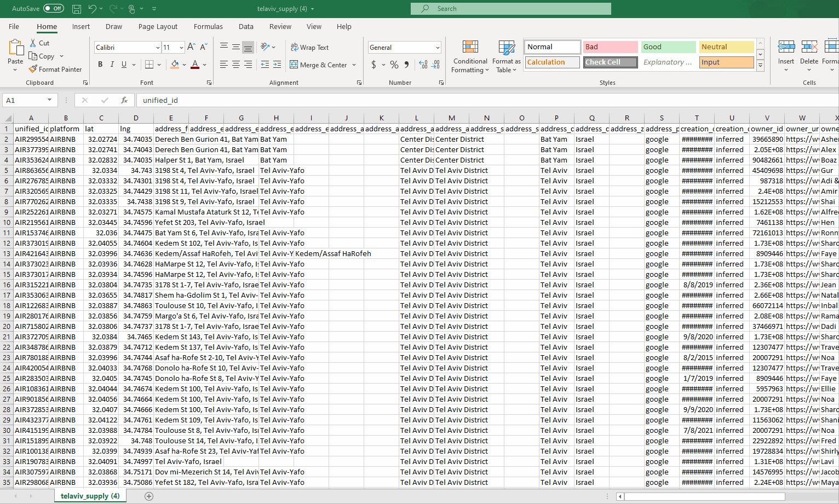Switch to the Page Layout tab

tap(158, 26)
